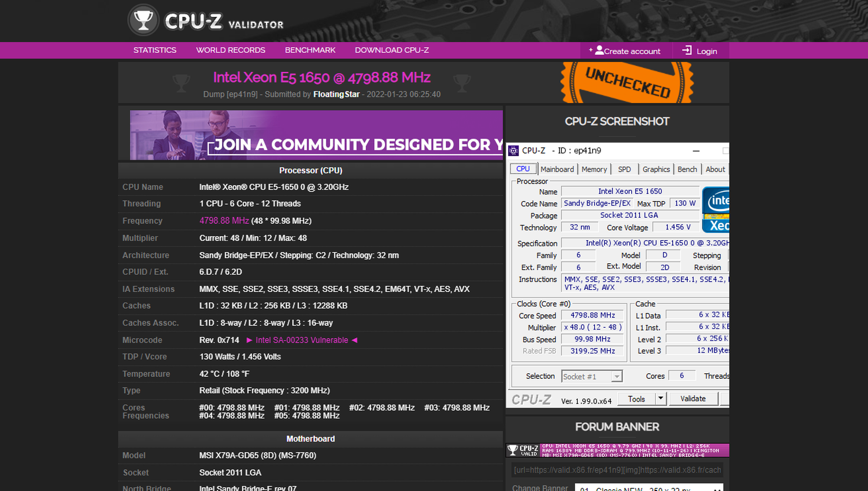Click the Tools button in CPU-Z
Viewport: 868px width, 491px height.
636,399
